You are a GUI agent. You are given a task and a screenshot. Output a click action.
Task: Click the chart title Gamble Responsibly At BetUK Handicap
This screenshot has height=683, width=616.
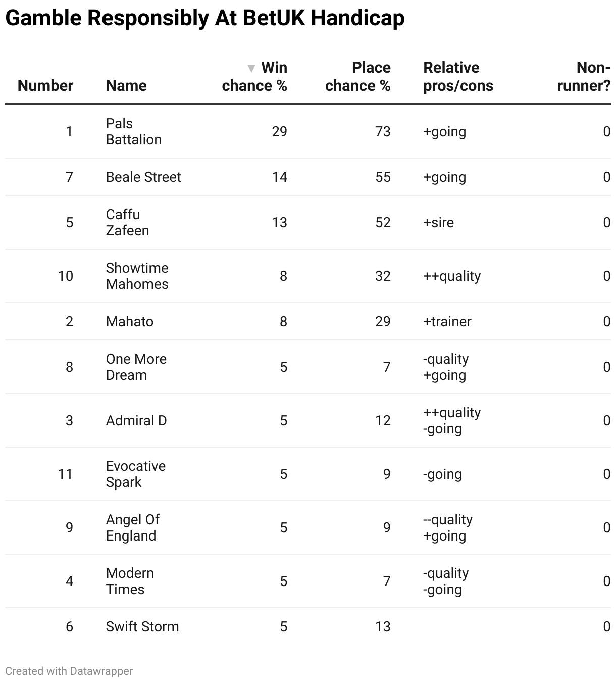205,18
